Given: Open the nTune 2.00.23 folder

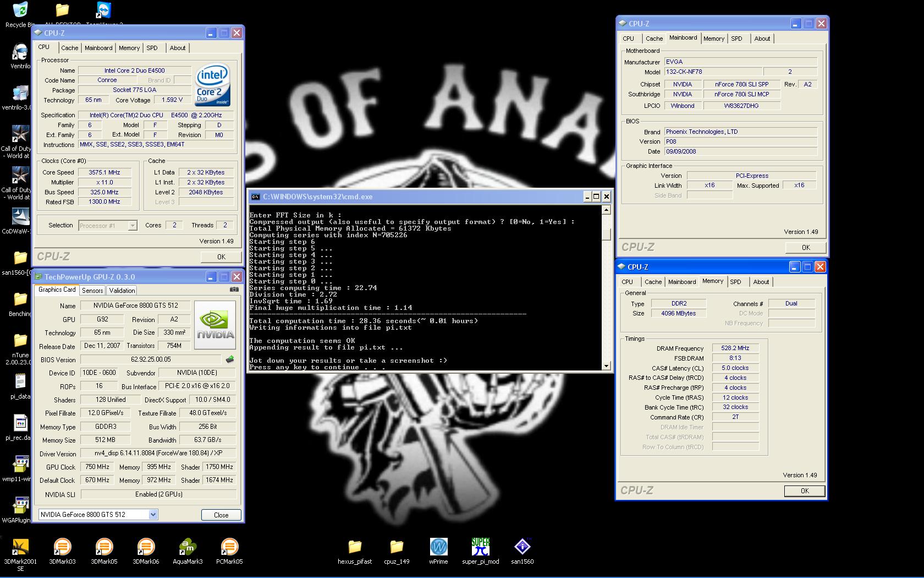Looking at the screenshot, I should tap(20, 341).
